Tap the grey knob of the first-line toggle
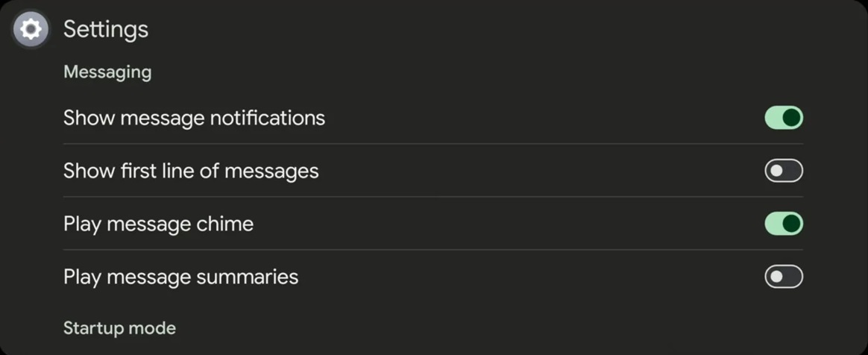 pyautogui.click(x=776, y=171)
